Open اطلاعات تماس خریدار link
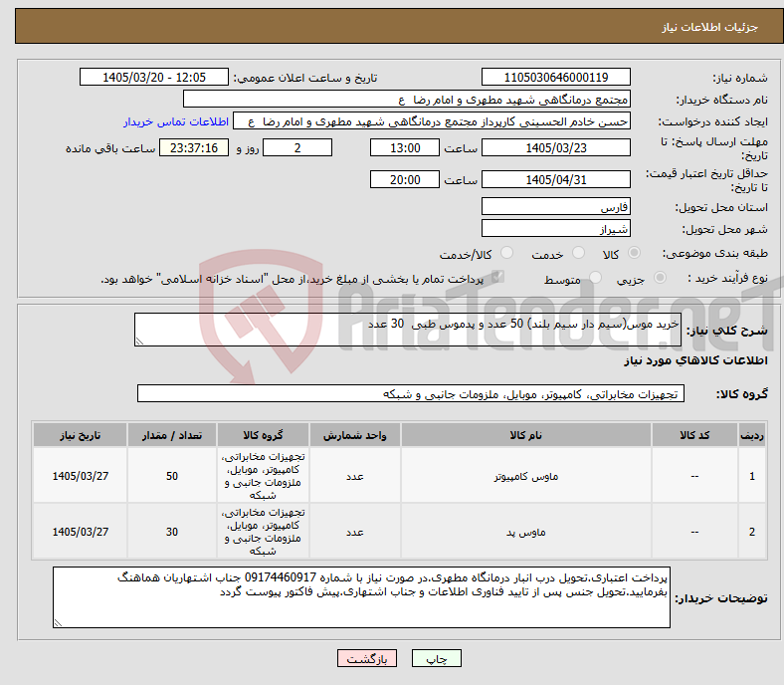Screen dimensions: 784x685 coord(176,121)
